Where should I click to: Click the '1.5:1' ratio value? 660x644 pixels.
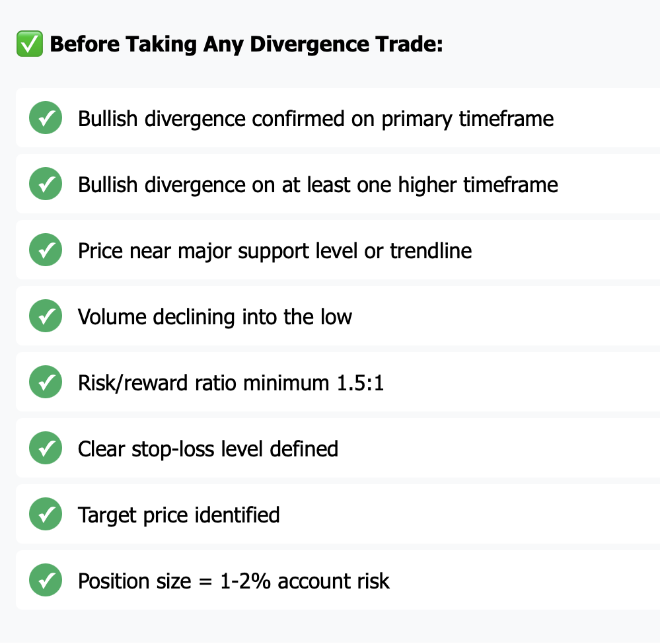[360, 383]
